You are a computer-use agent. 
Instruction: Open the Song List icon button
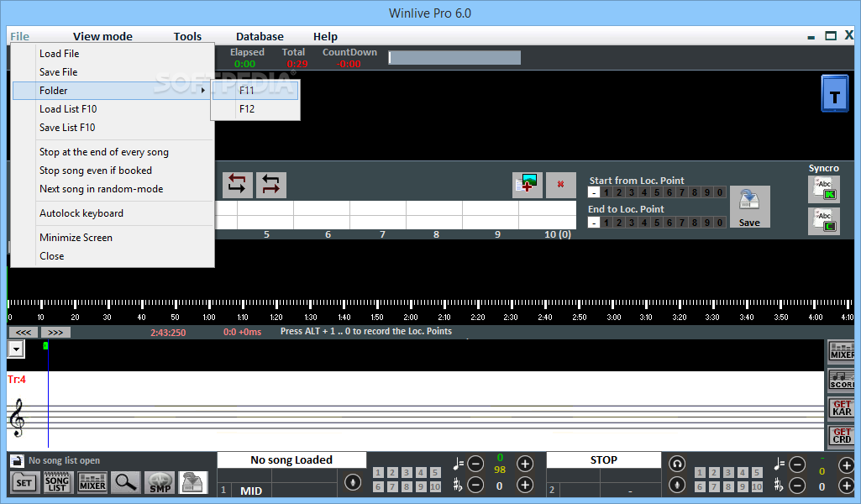pyautogui.click(x=57, y=483)
